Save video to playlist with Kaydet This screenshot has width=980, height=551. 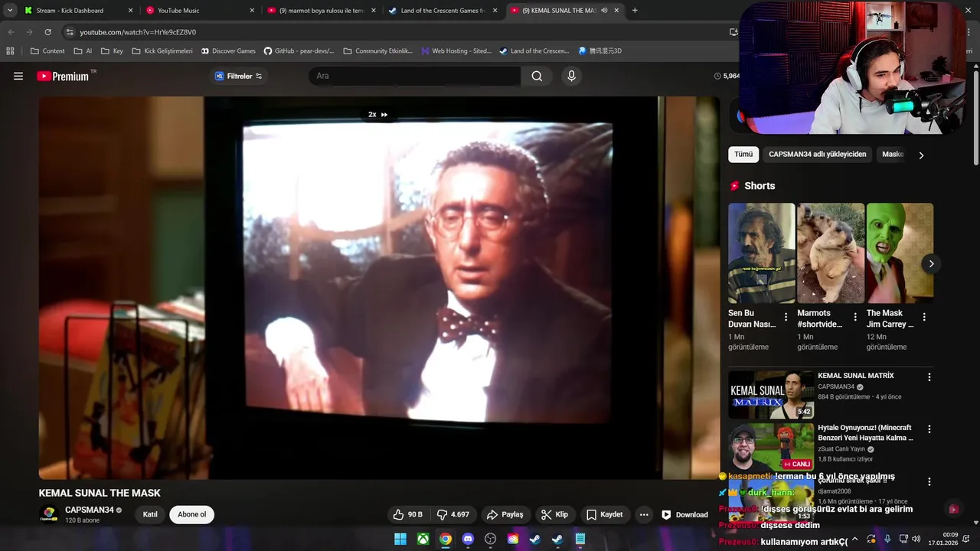(x=604, y=514)
